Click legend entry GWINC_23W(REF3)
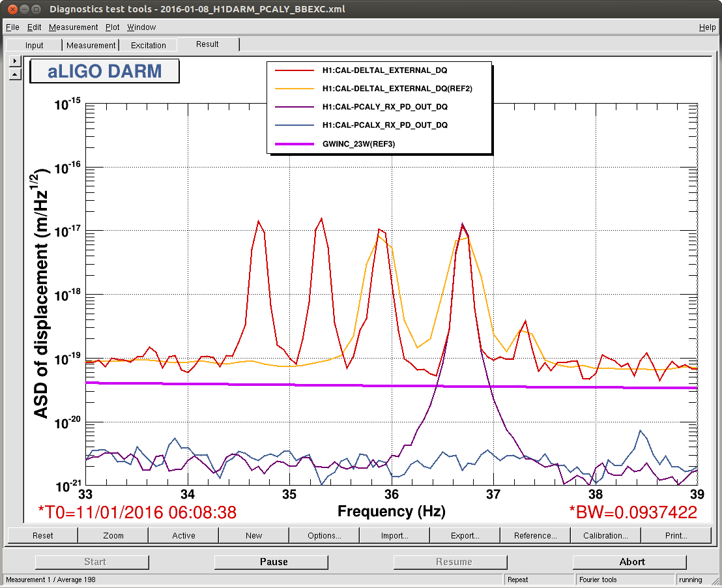 click(358, 144)
